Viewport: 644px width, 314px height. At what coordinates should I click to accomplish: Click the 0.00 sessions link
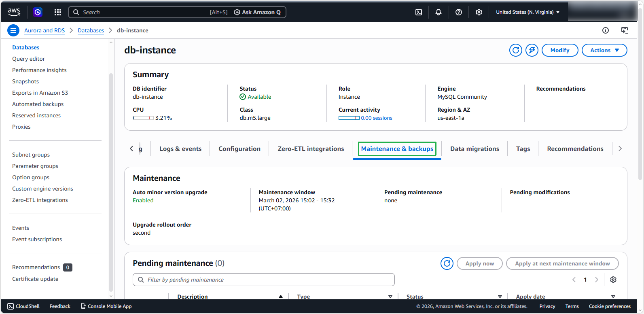[376, 118]
